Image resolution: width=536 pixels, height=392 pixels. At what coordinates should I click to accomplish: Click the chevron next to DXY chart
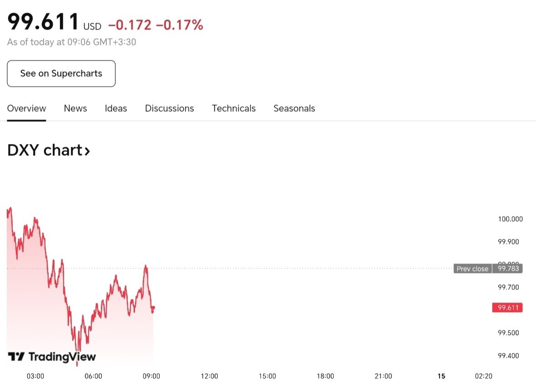coord(87,151)
